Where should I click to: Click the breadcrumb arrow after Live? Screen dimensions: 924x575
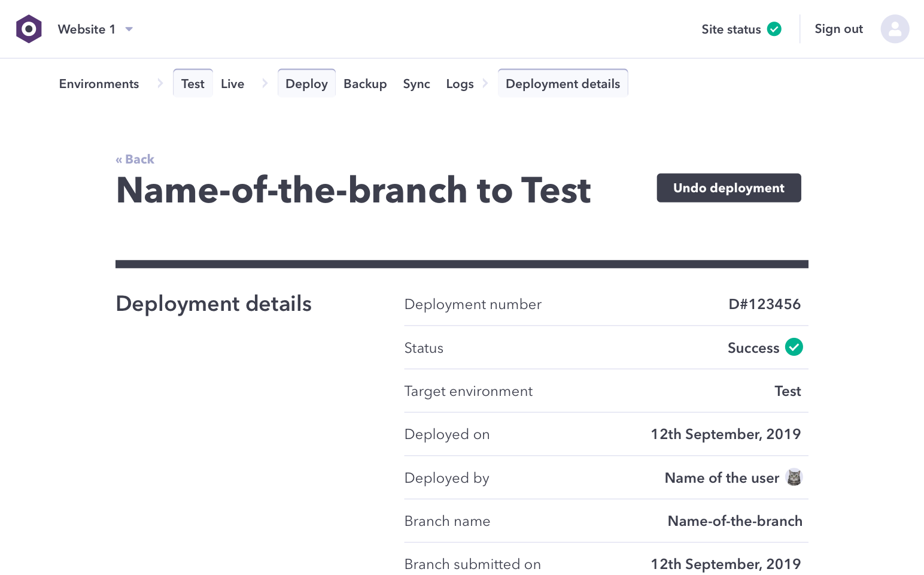click(x=265, y=83)
